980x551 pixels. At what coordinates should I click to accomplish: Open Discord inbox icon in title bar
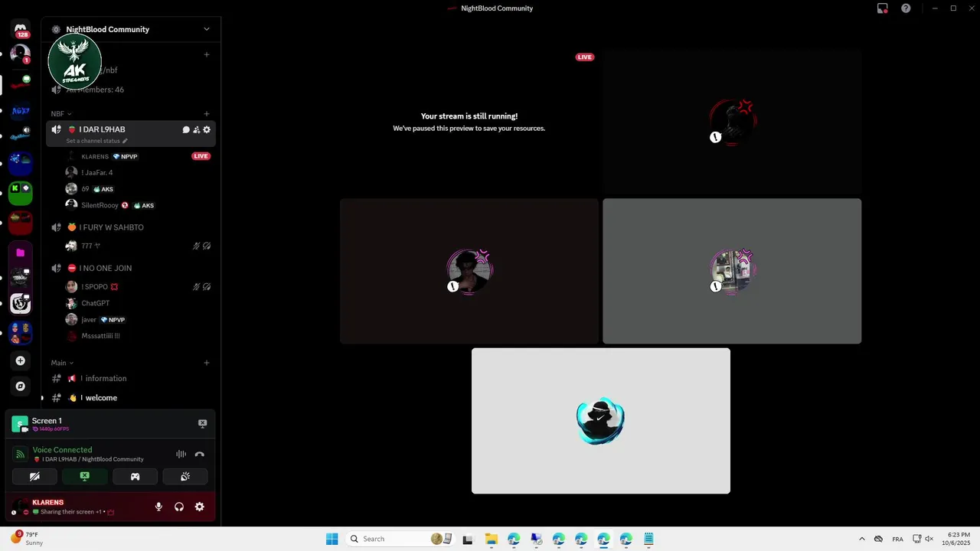(x=883, y=8)
